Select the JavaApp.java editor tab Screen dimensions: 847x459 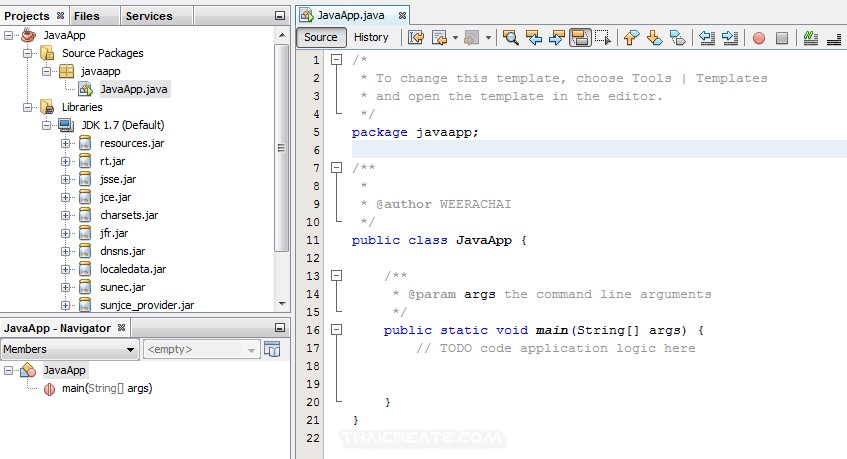point(351,15)
